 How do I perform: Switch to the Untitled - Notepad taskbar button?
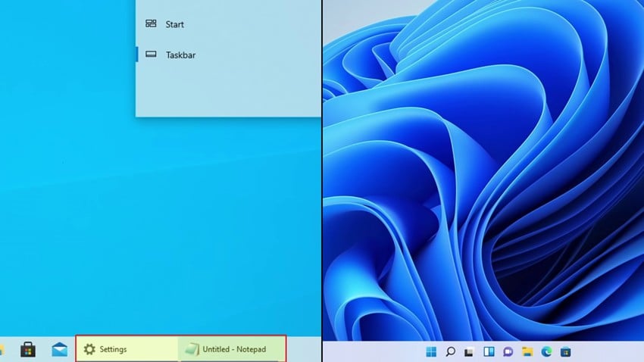coord(232,349)
